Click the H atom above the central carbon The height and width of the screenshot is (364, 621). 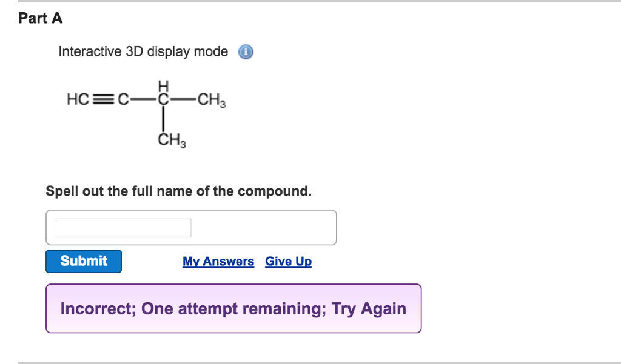click(162, 85)
